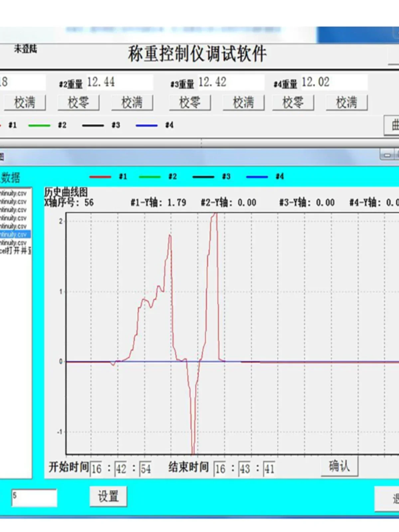Screen dimensions: 399x532
Task: Click the end time minute field showing 43
Action: [x=245, y=469]
